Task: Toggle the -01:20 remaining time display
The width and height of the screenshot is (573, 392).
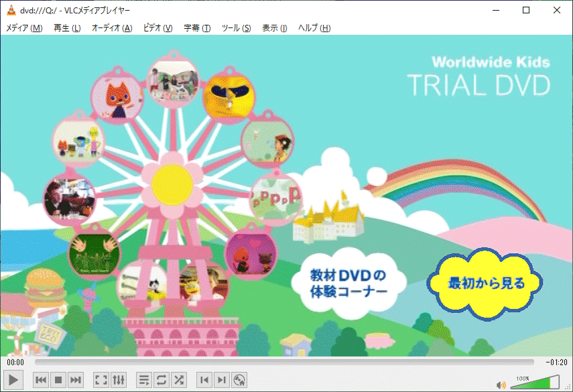Action: [x=556, y=362]
